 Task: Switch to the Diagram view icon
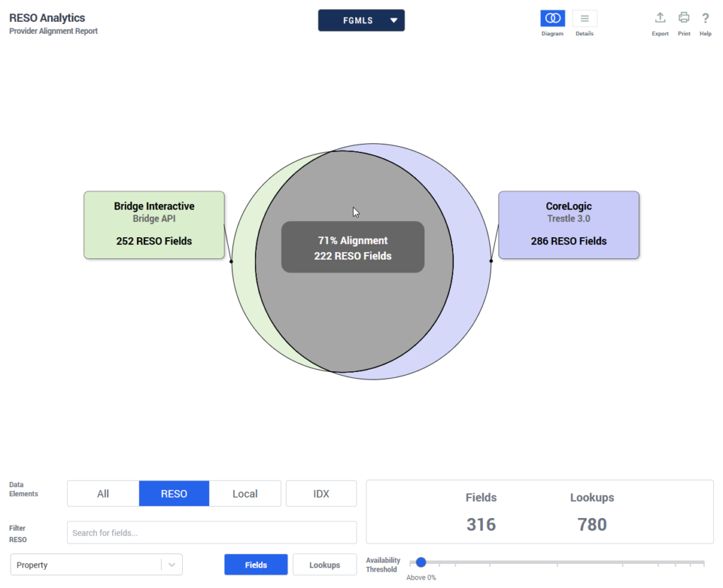click(x=552, y=19)
